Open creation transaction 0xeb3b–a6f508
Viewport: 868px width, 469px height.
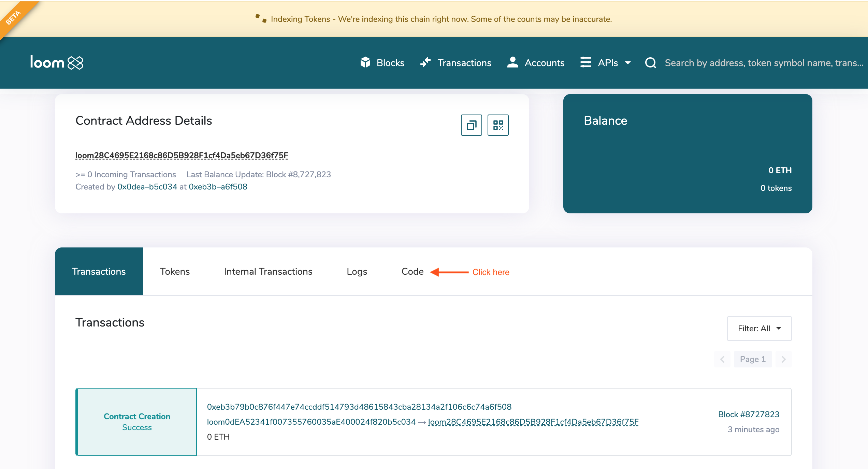click(x=218, y=187)
